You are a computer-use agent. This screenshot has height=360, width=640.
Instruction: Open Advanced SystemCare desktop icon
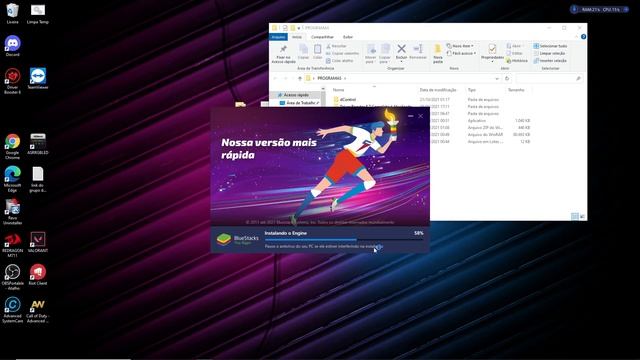13,310
